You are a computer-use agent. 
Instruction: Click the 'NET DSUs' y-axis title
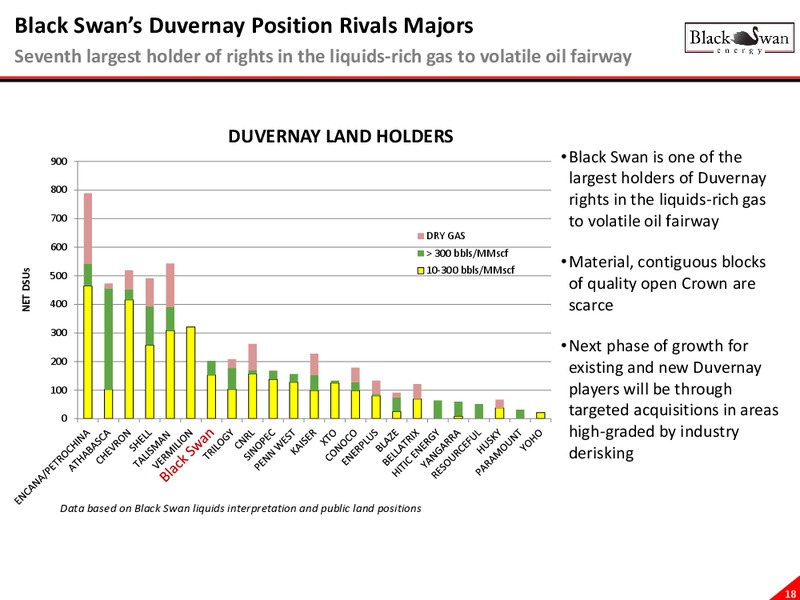pos(27,289)
